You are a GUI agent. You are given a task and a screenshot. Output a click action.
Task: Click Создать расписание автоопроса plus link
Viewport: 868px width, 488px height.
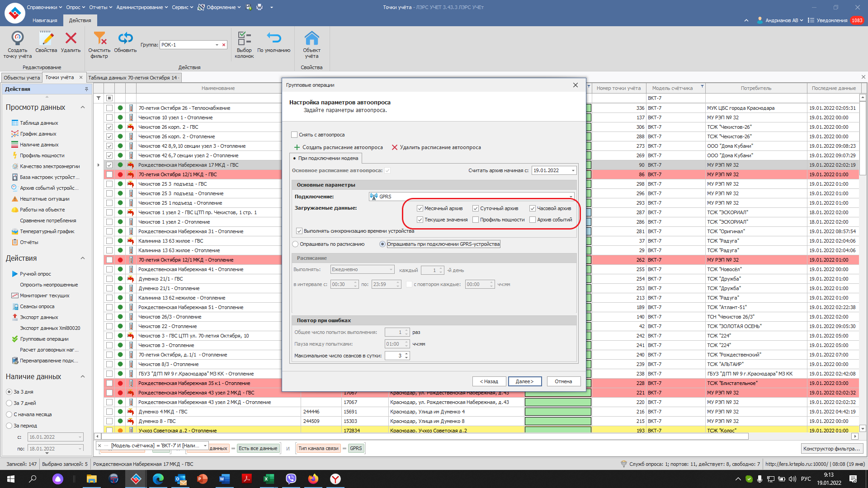(338, 147)
